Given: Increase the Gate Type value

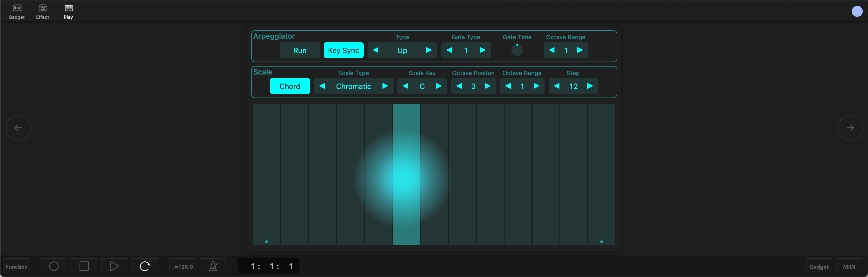Looking at the screenshot, I should [483, 50].
